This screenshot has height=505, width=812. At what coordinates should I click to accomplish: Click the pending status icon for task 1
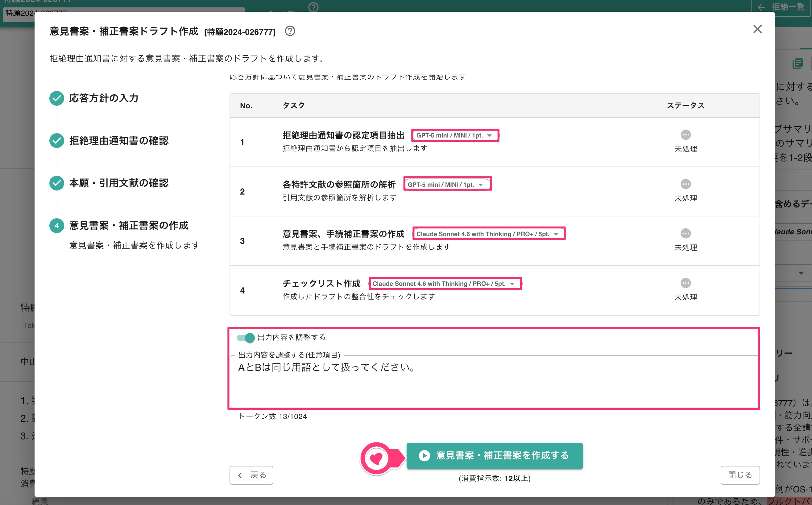[x=685, y=135]
